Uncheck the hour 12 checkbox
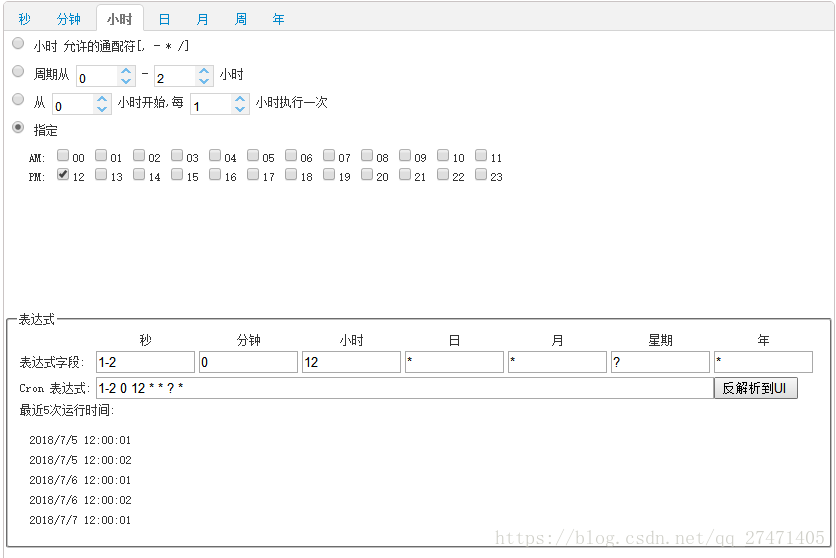836x558 pixels. pos(63,174)
